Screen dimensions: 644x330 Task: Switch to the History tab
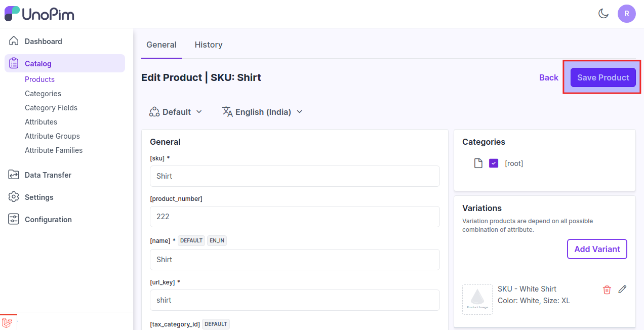tap(209, 45)
